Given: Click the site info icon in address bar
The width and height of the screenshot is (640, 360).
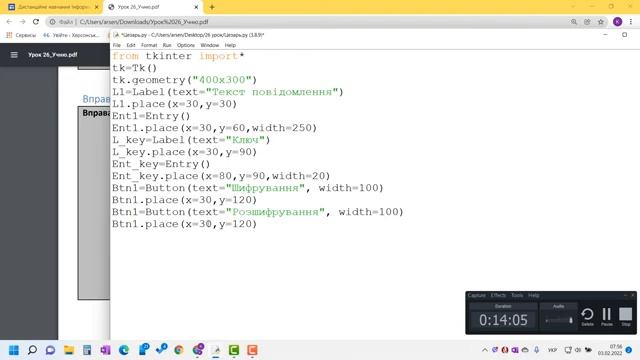Looking at the screenshot, I should click(53, 22).
